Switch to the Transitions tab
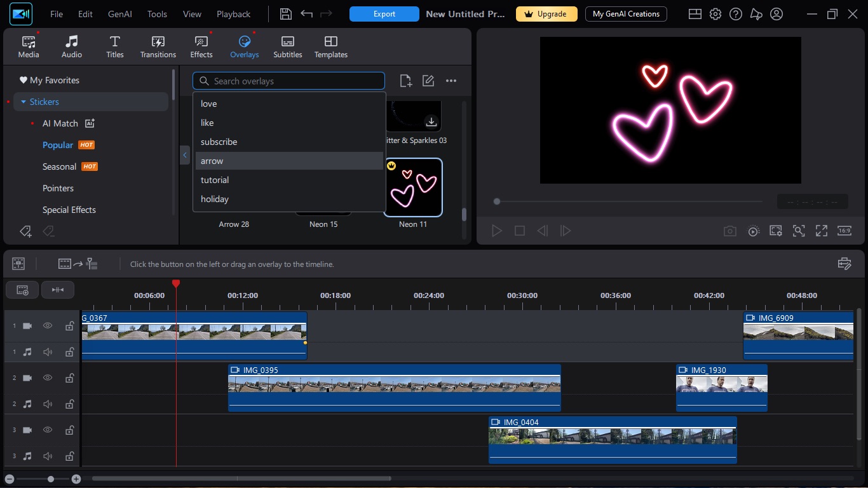This screenshot has width=868, height=488. pos(158,47)
